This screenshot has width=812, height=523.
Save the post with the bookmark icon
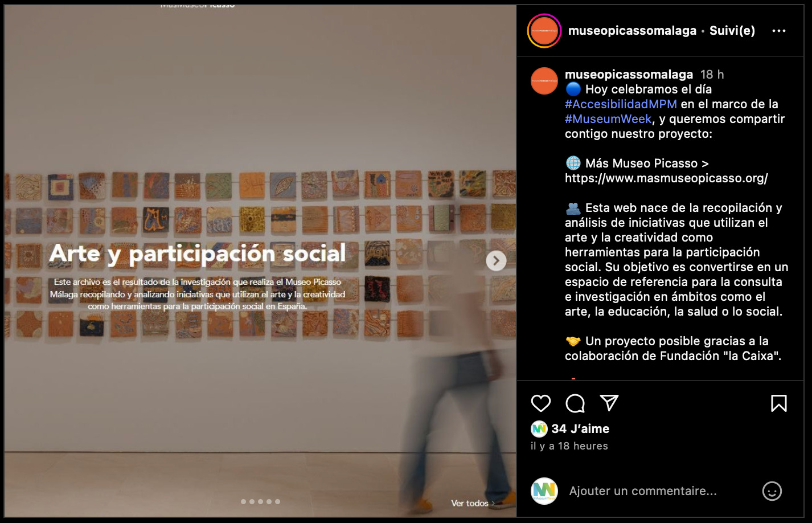(x=778, y=403)
